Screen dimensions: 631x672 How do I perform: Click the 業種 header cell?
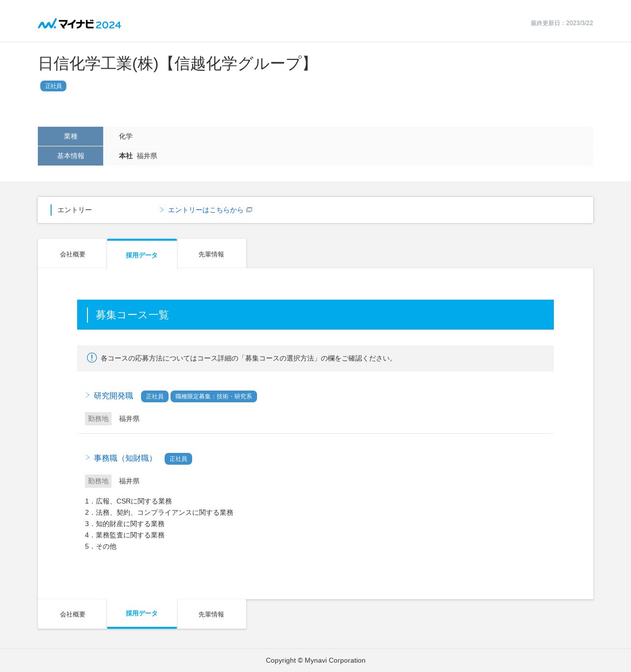[70, 136]
